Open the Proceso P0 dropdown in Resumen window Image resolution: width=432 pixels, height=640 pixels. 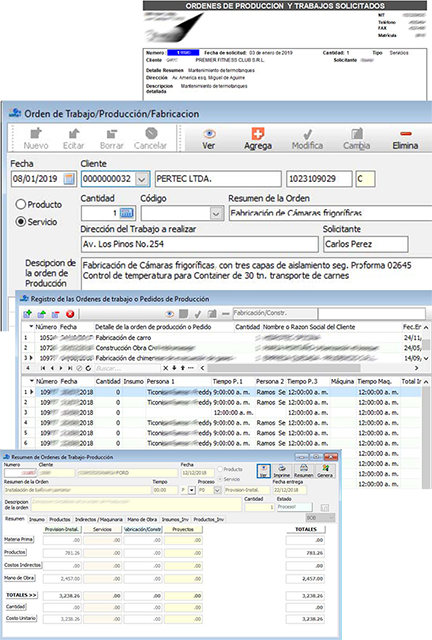point(217,490)
